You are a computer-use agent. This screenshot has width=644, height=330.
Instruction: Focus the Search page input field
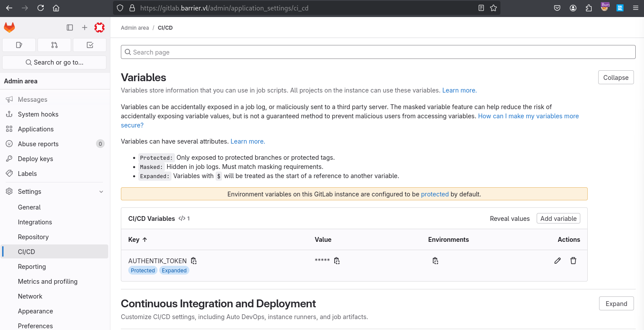pos(378,52)
